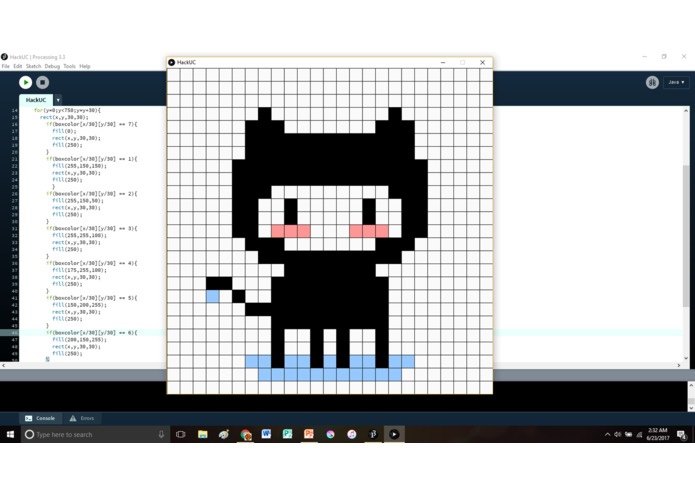Click line 31 checking boxcolor equals 3
Image resolution: width=695 pixels, height=494 pixels.
(x=92, y=229)
